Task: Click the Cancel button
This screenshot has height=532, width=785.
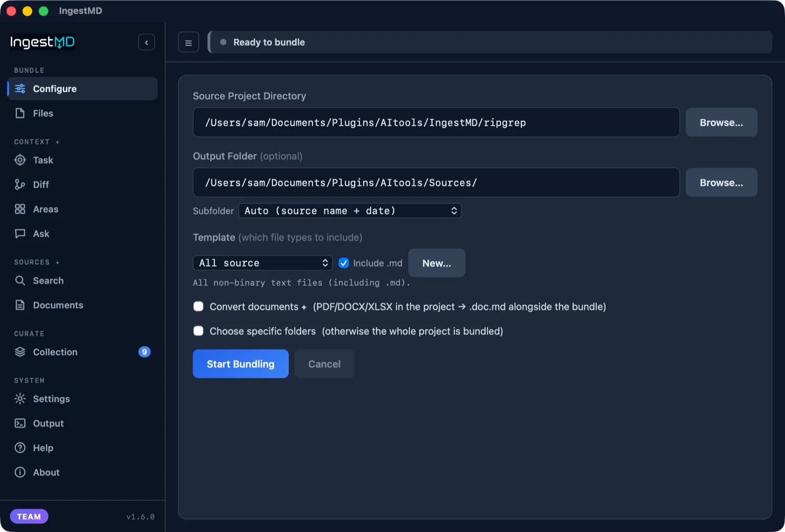Action: [324, 364]
